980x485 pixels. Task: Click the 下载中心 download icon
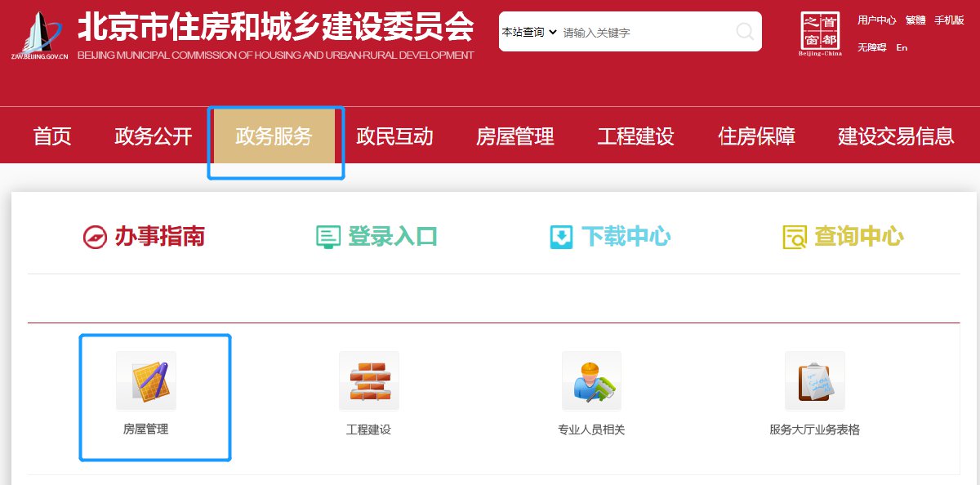561,237
